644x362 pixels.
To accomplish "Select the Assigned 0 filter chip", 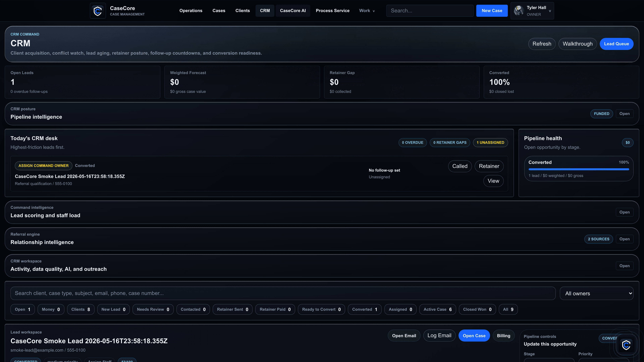I will [400, 310].
